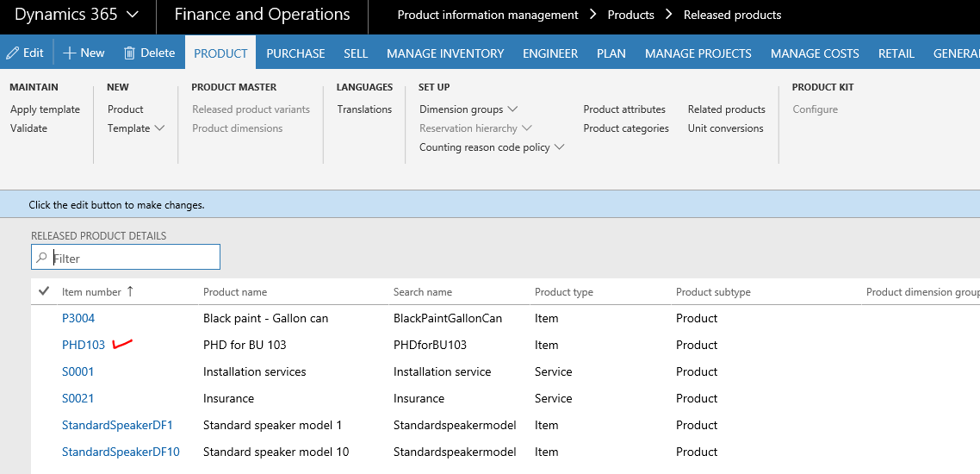Click the New plus button
Image resolution: width=980 pixels, height=474 pixels.
84,53
